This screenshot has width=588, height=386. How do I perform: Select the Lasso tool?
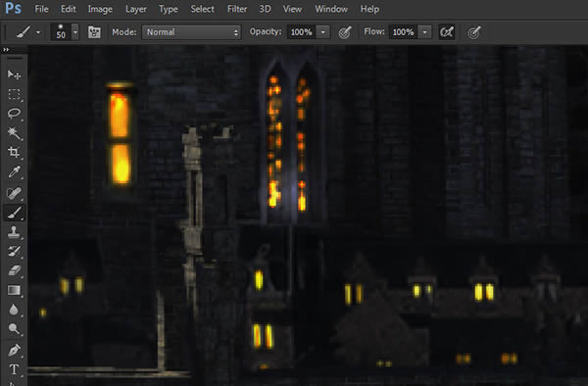tap(14, 114)
